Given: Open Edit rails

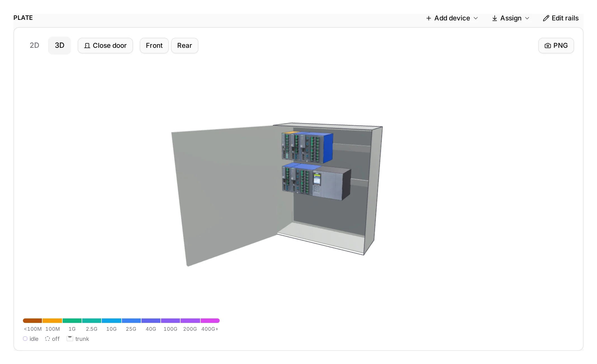Looking at the screenshot, I should (x=561, y=18).
